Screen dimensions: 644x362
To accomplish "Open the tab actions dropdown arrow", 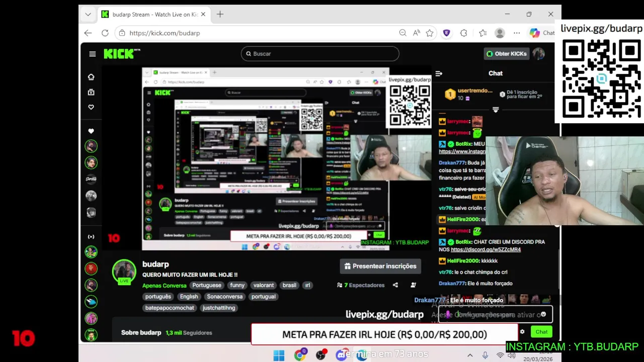I will [88, 14].
